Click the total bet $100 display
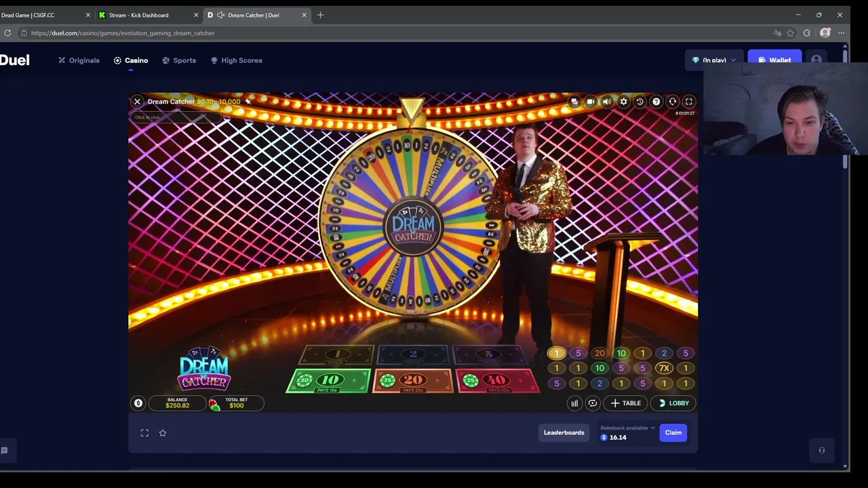Screen dimensions: 868x488 (x=236, y=403)
